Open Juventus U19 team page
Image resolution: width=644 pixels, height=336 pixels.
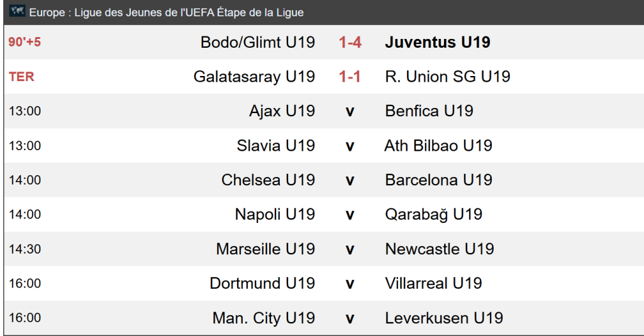(x=438, y=43)
